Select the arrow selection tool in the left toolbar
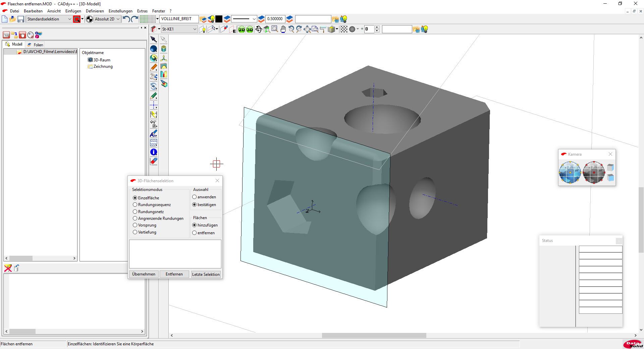Viewport: 644px width, 349px height. pyautogui.click(x=154, y=40)
